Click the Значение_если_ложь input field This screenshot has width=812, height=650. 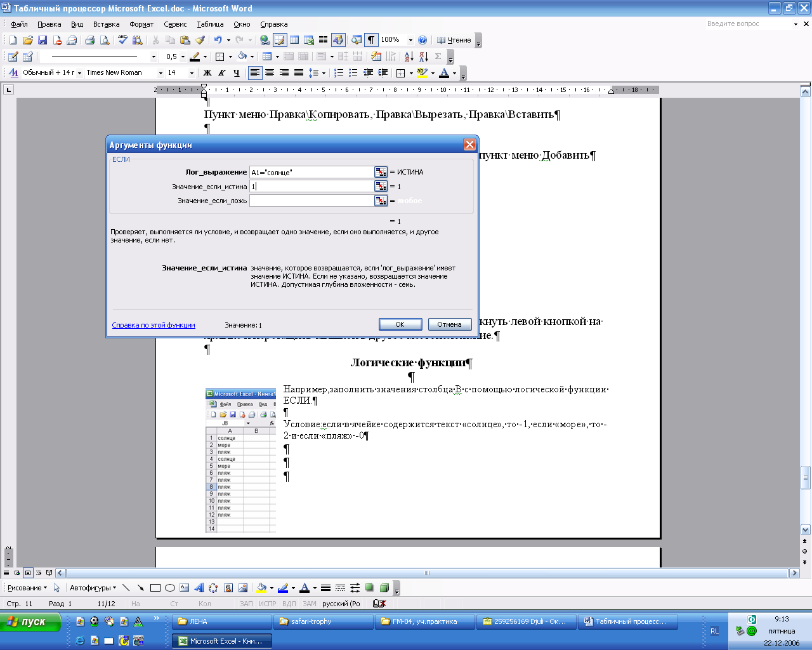pyautogui.click(x=311, y=201)
